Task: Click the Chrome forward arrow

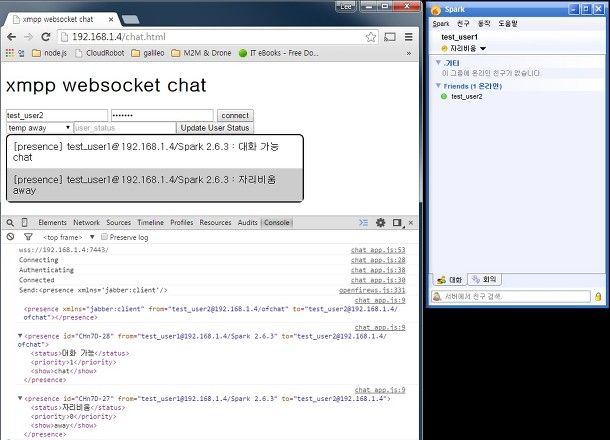Action: [28, 37]
